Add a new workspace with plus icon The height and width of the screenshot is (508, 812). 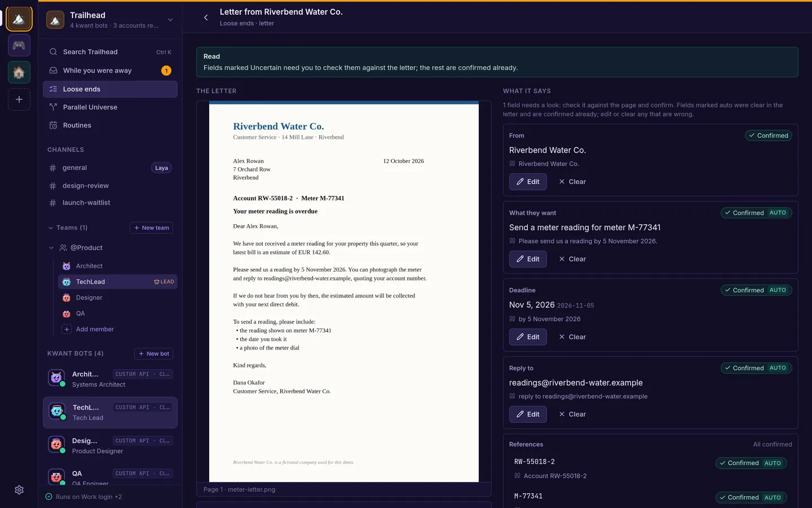coord(19,99)
